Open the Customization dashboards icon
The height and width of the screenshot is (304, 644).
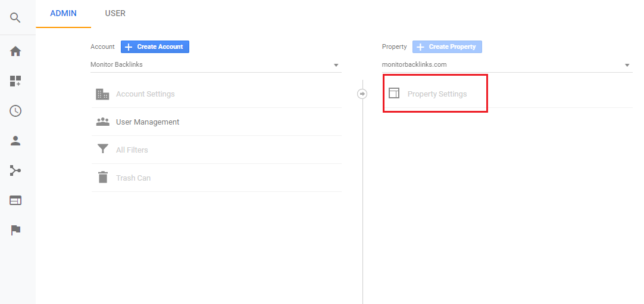(x=15, y=81)
